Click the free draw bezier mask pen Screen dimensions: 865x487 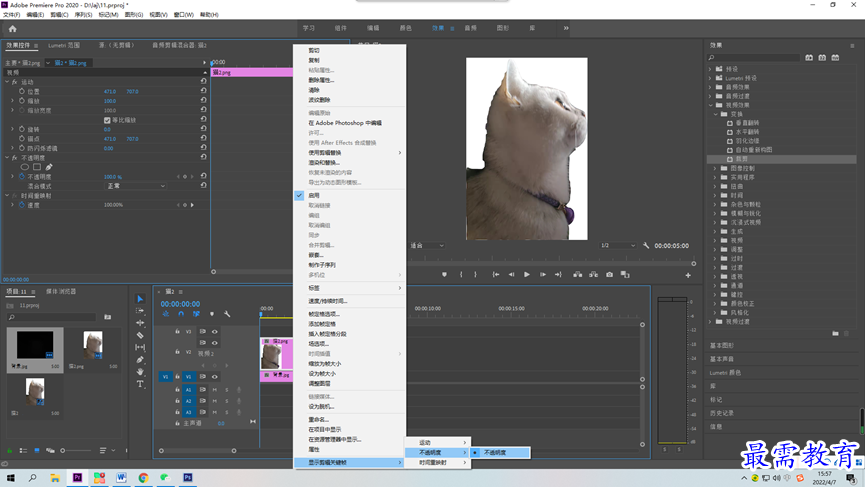[x=49, y=167]
